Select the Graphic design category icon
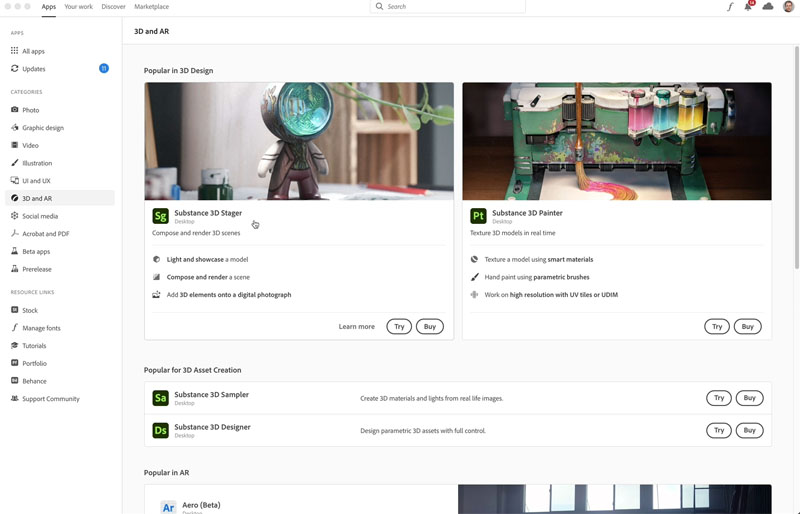Screen dimensions: 800x514 coord(14,128)
